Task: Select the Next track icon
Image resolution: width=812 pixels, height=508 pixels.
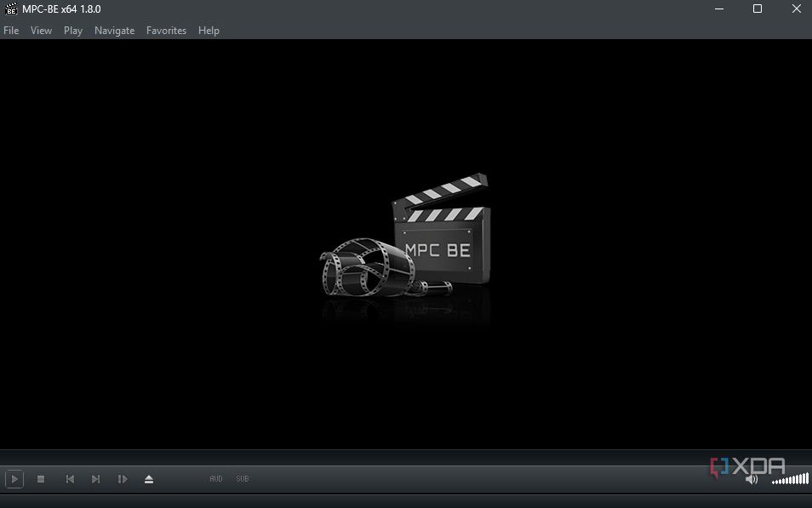Action: [x=95, y=478]
